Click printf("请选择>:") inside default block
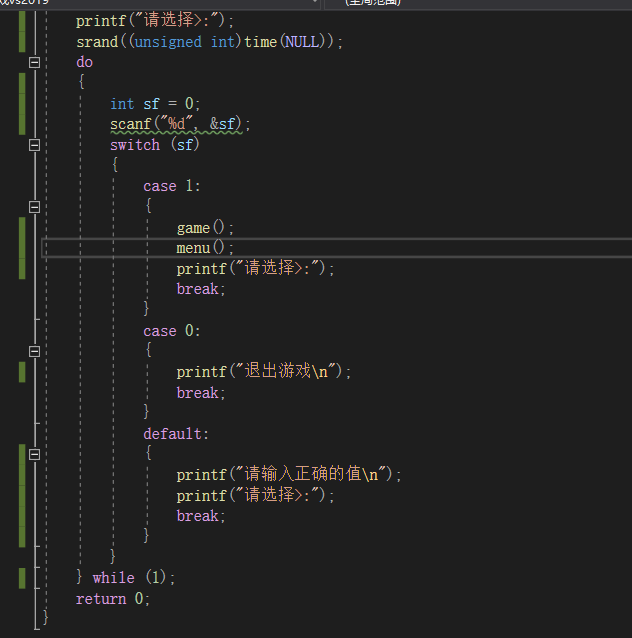 255,496
